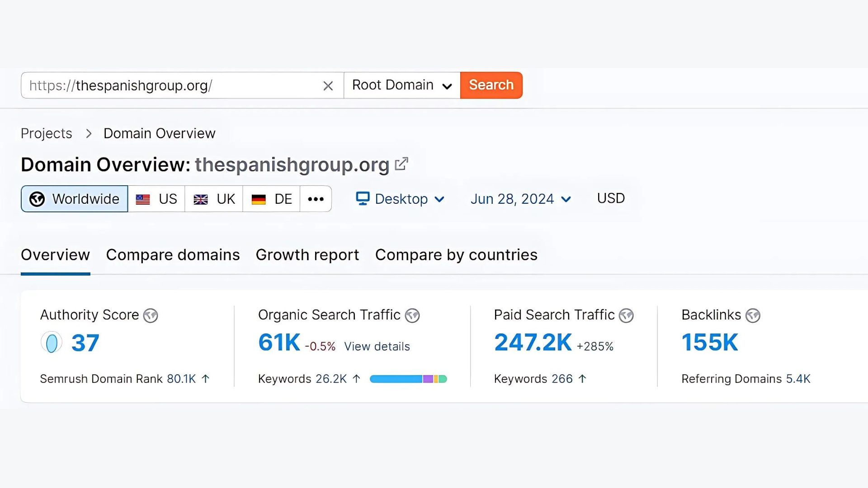Click Semrush Domain Rank 80.1K value
Image resolution: width=868 pixels, height=488 pixels.
[x=181, y=379]
